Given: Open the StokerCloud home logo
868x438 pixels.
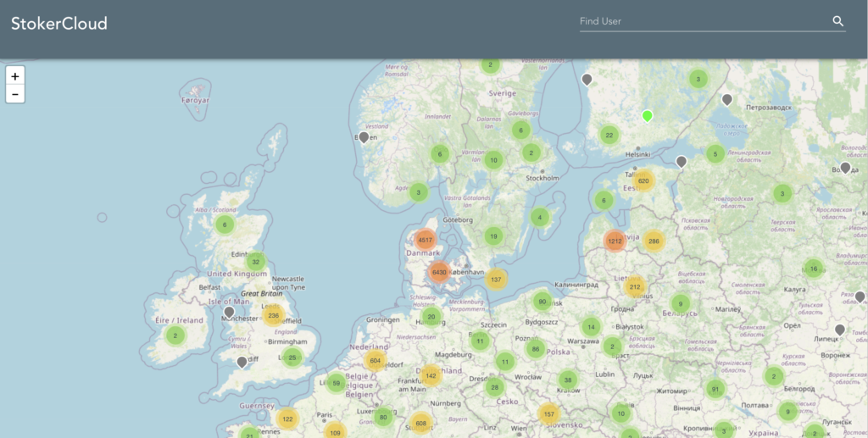Looking at the screenshot, I should click(x=59, y=24).
